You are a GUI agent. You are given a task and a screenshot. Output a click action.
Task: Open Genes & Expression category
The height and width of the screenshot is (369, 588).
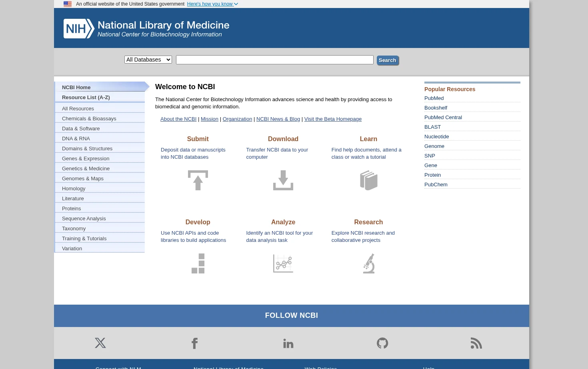pyautogui.click(x=100, y=158)
